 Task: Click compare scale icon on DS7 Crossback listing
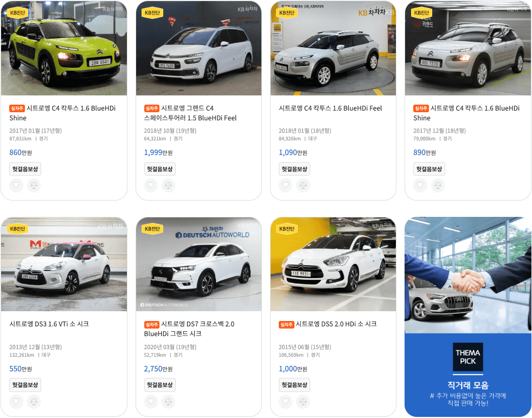[x=168, y=401]
